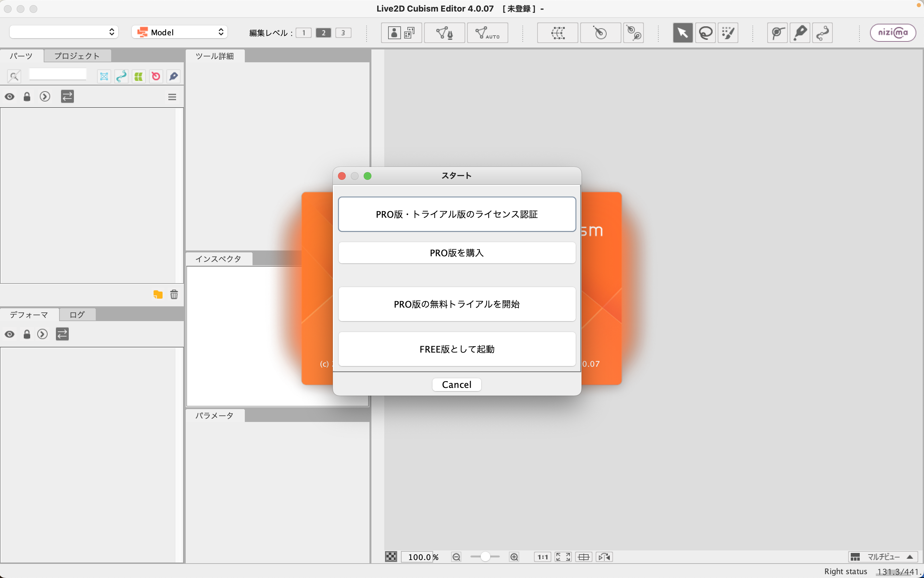Toggle the checkerboard transparency background
The height and width of the screenshot is (578, 924).
pyautogui.click(x=391, y=556)
